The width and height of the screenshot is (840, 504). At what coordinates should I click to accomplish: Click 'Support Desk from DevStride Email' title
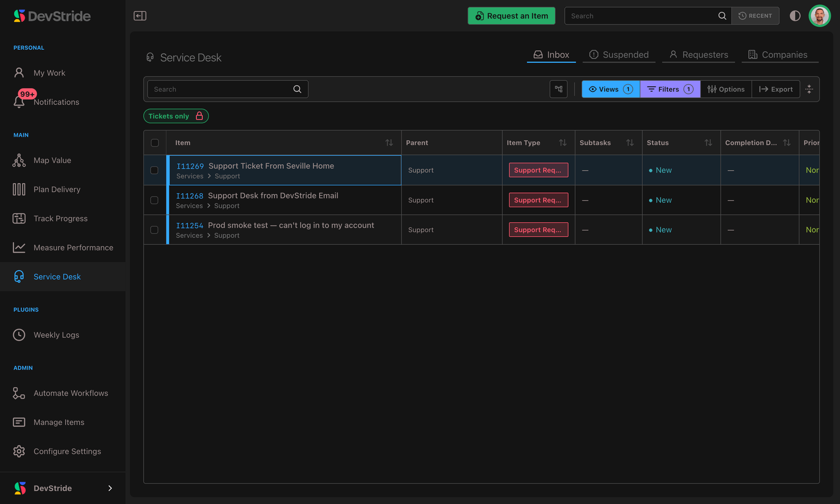tap(273, 195)
